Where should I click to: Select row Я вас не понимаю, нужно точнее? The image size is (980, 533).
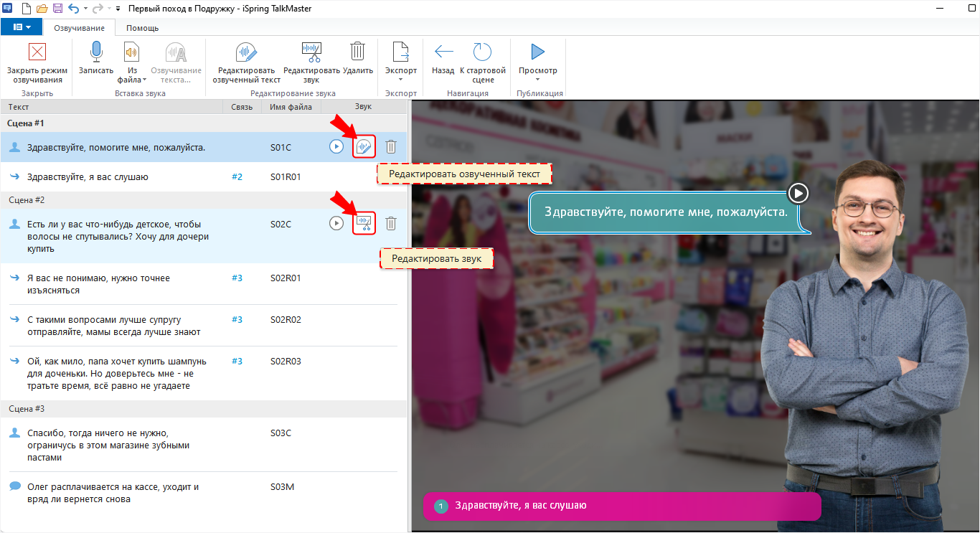(204, 284)
